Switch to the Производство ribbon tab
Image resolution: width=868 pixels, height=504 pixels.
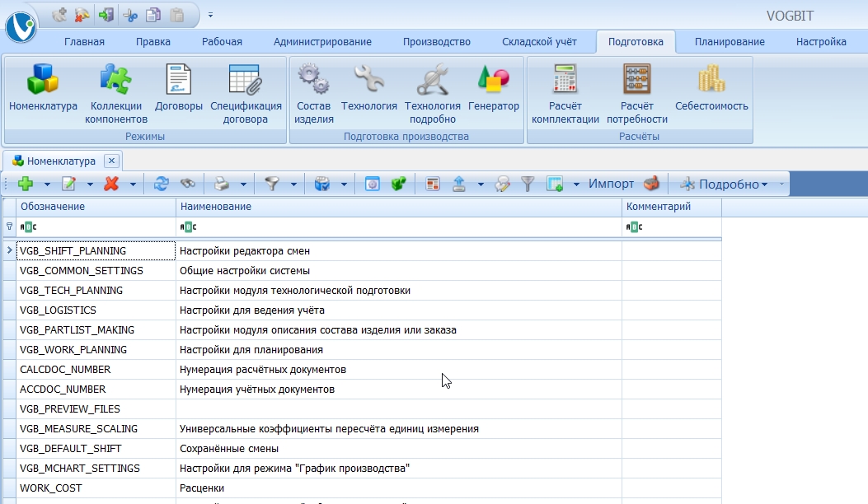click(437, 41)
